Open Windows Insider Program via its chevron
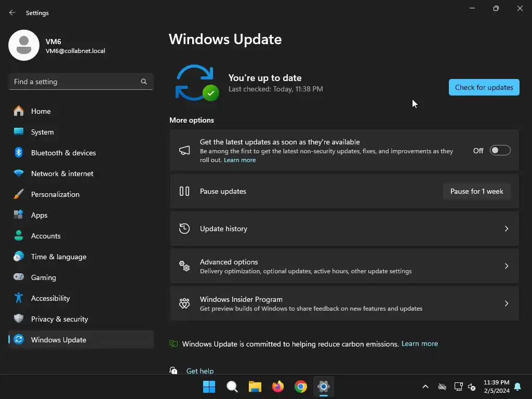Image resolution: width=532 pixels, height=399 pixels. (x=507, y=303)
